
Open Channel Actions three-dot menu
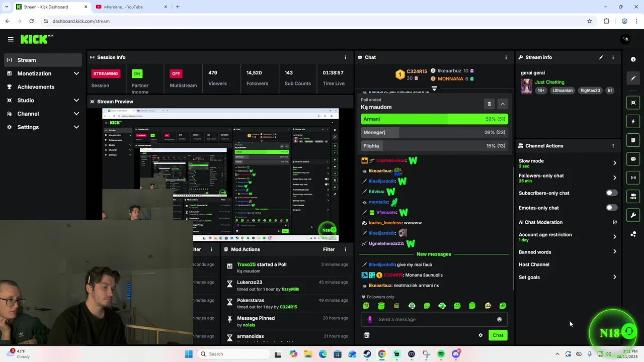(x=613, y=146)
